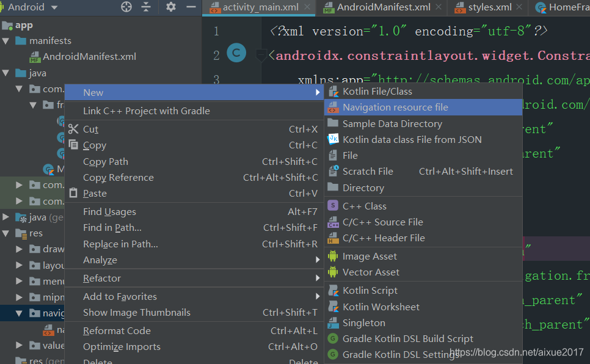Expand the layout folder
Viewport: 590px width, 364px height.
pos(19,266)
